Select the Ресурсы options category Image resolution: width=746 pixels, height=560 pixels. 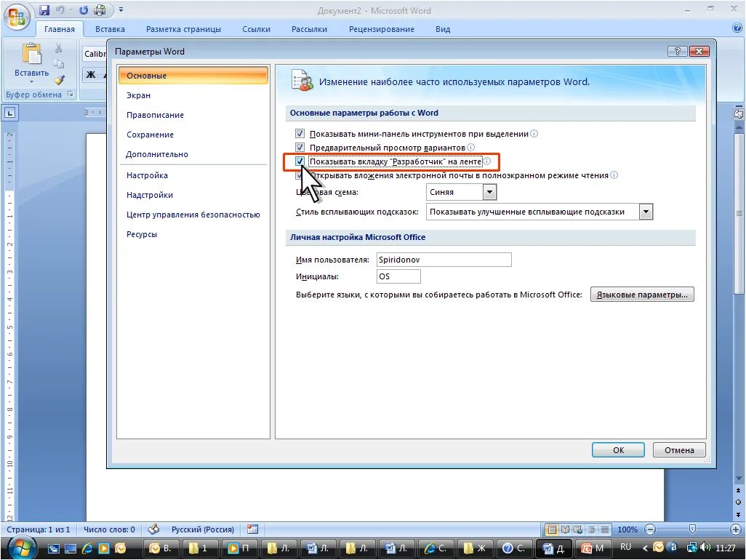193,234
